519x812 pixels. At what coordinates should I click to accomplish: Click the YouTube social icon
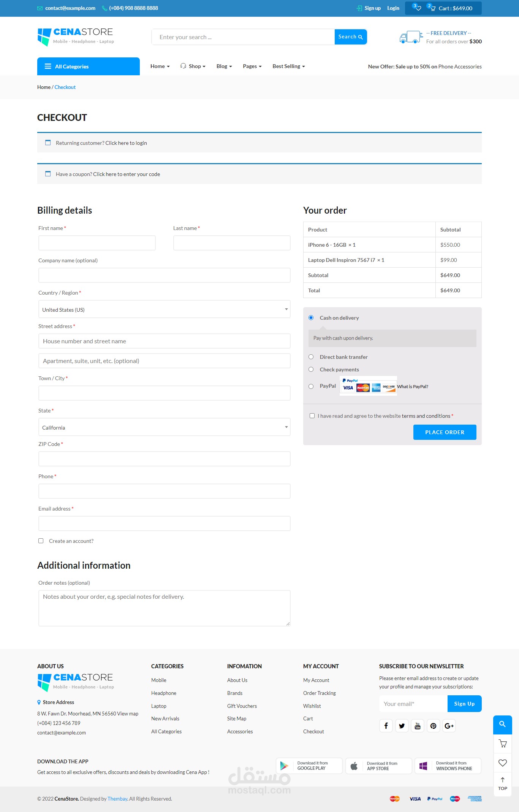click(x=418, y=726)
